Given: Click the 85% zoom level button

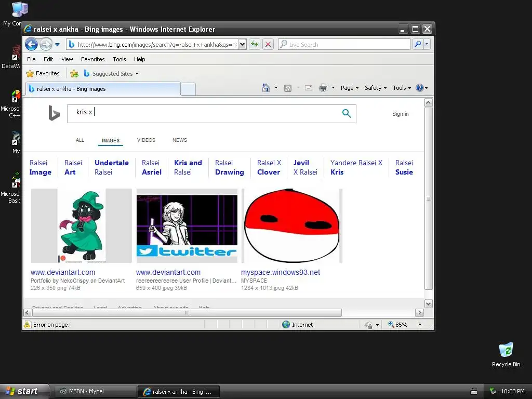Looking at the screenshot, I should coord(398,325).
